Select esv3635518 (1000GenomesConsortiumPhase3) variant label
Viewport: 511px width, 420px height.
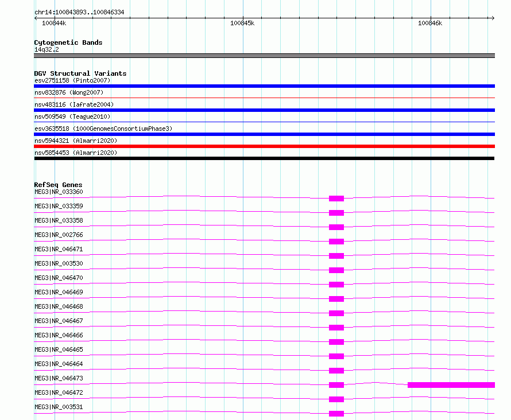pos(103,129)
